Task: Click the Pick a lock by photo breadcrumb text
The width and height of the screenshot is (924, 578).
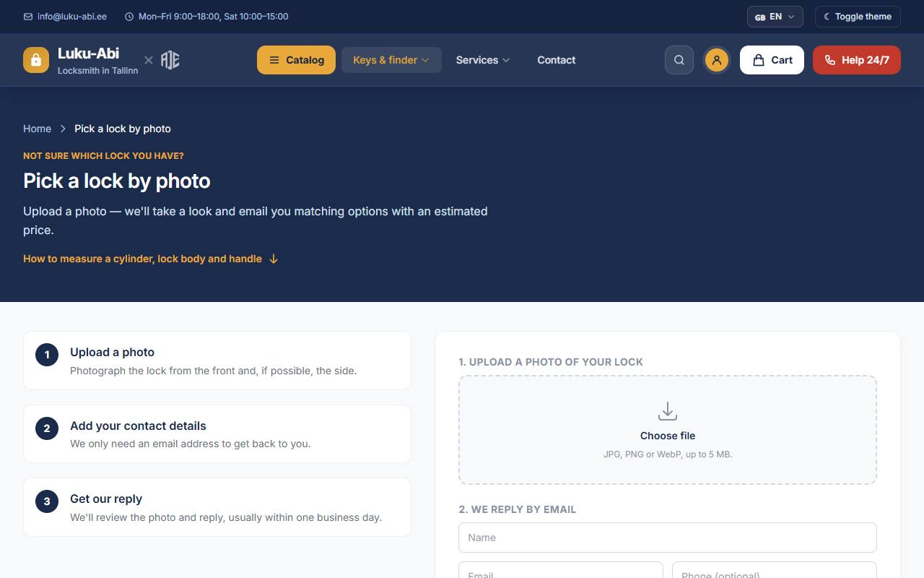Action: pos(123,129)
